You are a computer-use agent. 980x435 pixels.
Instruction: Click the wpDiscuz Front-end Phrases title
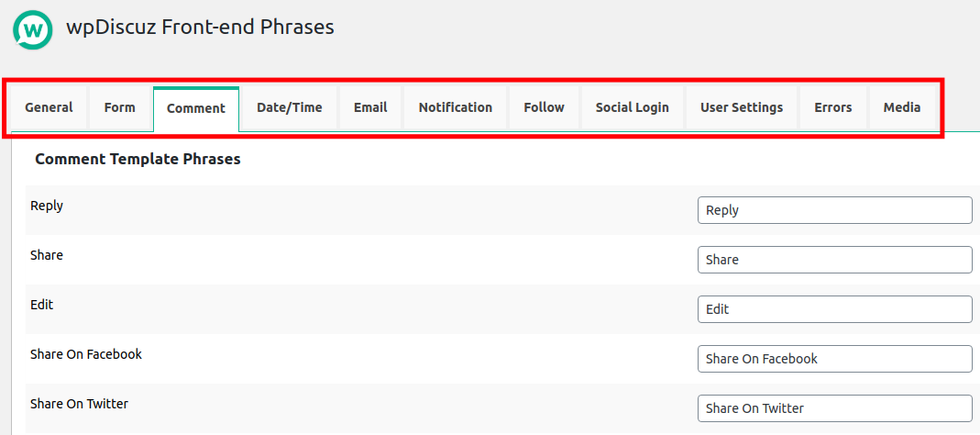click(x=200, y=28)
